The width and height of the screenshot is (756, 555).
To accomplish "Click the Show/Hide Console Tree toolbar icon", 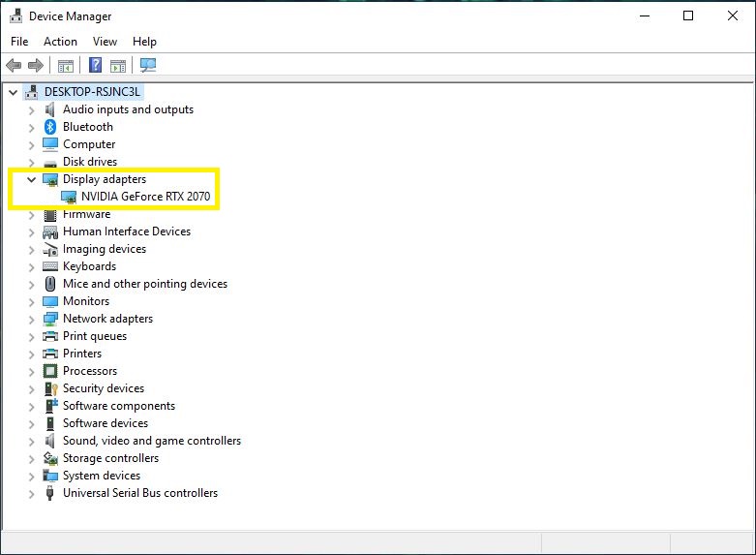I will [x=66, y=66].
